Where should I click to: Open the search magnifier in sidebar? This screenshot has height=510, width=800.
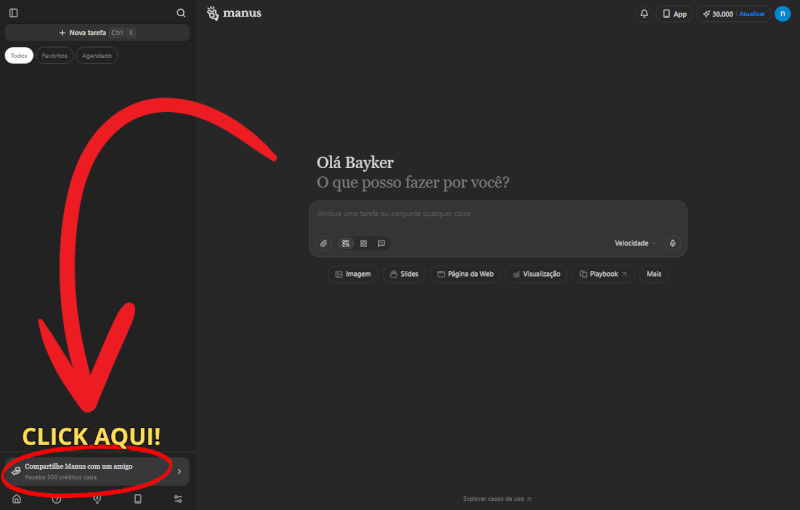tap(181, 13)
